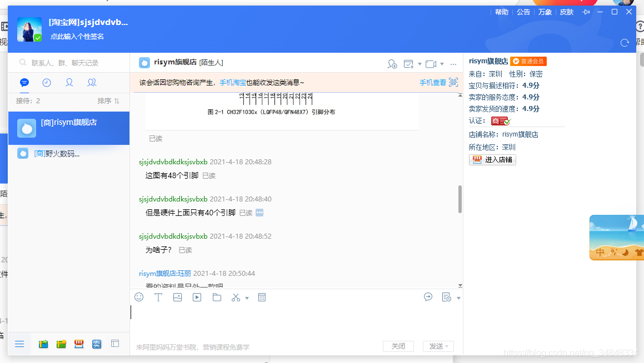Switch to the recent contacts tab (clock icon)

coord(47,83)
